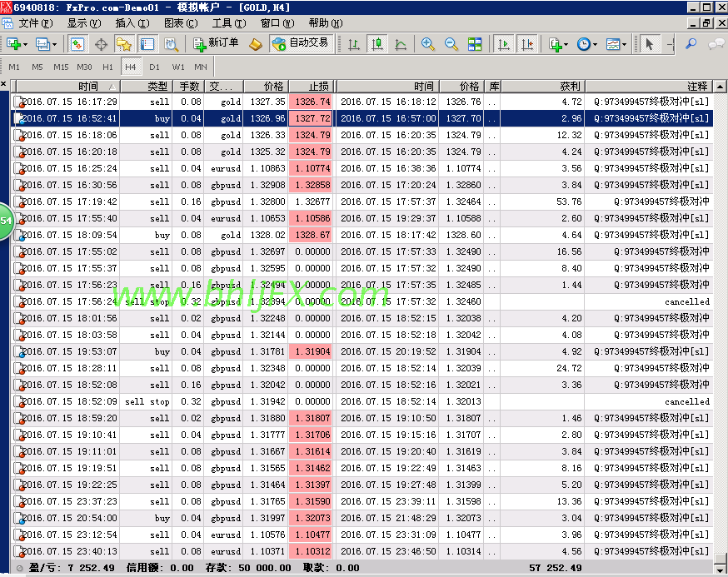Switch to MN timeframe

pyautogui.click(x=201, y=67)
